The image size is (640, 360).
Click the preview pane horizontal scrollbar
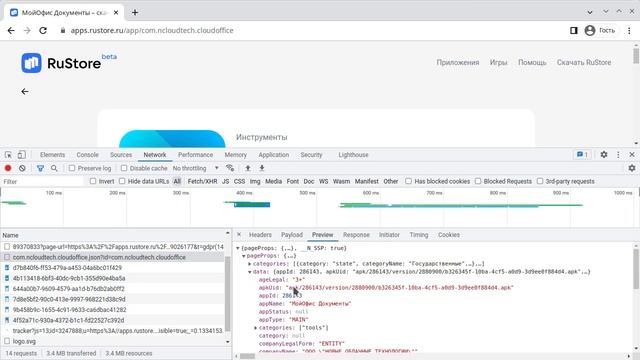247,356
